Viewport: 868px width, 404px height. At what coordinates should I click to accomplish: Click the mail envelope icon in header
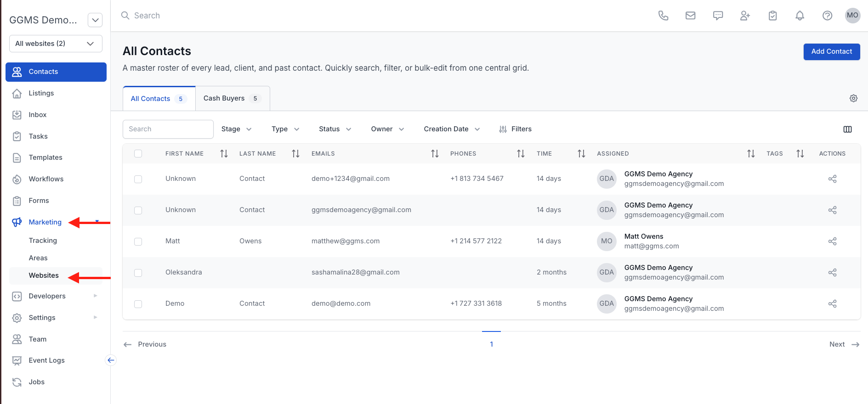690,16
